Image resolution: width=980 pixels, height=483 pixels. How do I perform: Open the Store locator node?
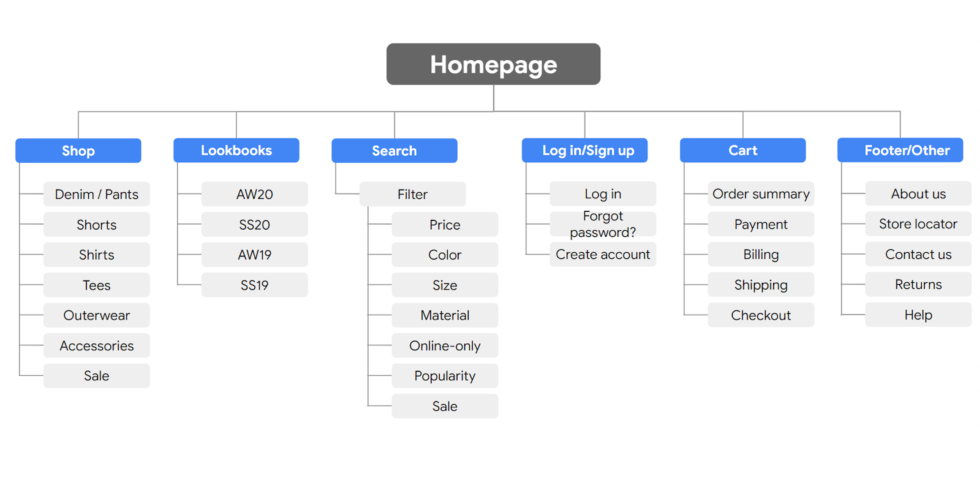pos(918,224)
